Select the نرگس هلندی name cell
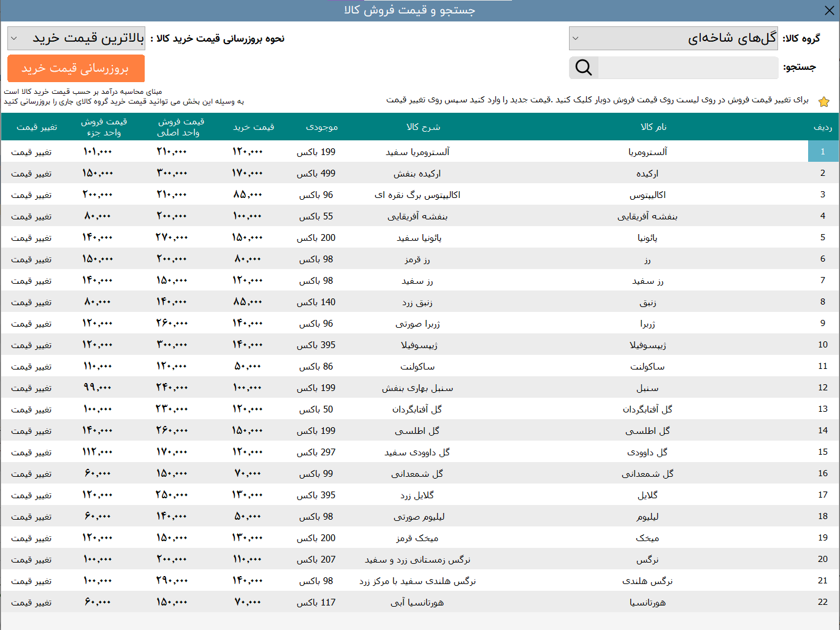840x630 pixels. [647, 581]
